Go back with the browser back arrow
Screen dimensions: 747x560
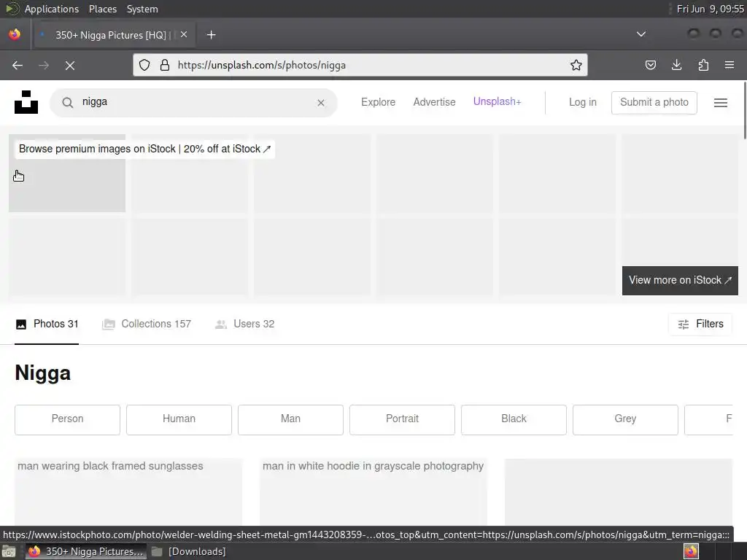pos(18,65)
